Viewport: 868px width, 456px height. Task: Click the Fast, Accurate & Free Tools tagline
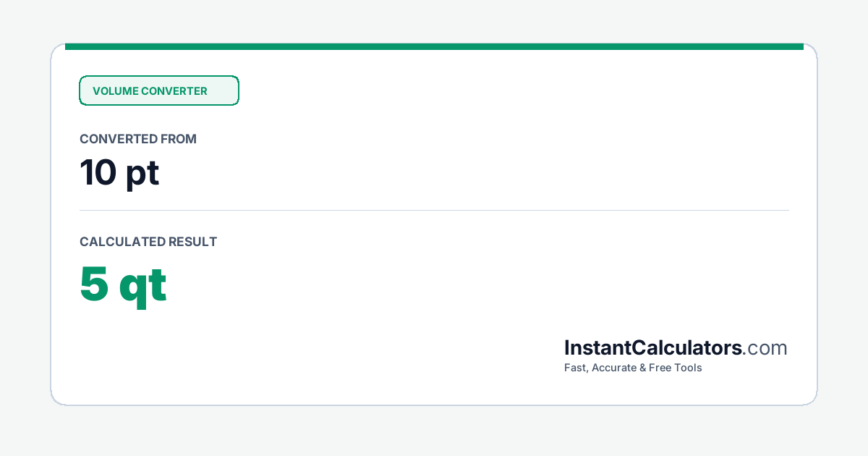(x=633, y=368)
